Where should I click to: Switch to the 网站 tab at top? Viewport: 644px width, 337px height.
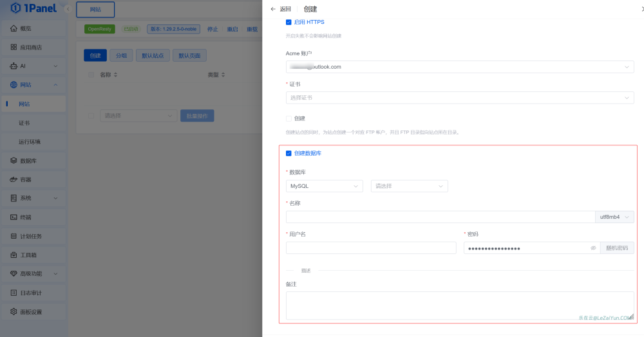(x=95, y=10)
